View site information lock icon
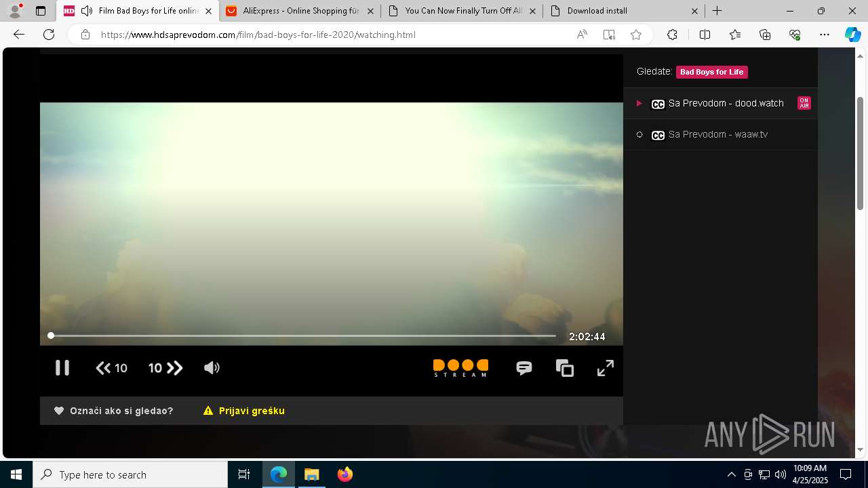 coord(85,35)
